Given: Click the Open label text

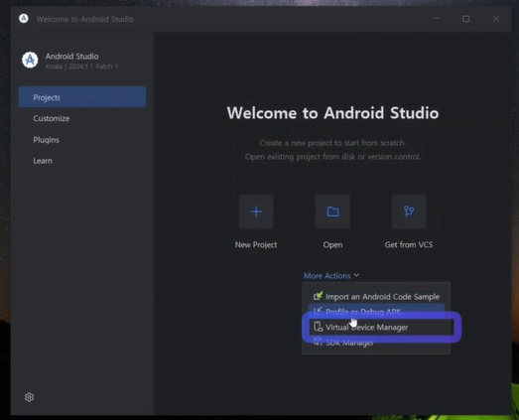Looking at the screenshot, I should coord(332,245).
